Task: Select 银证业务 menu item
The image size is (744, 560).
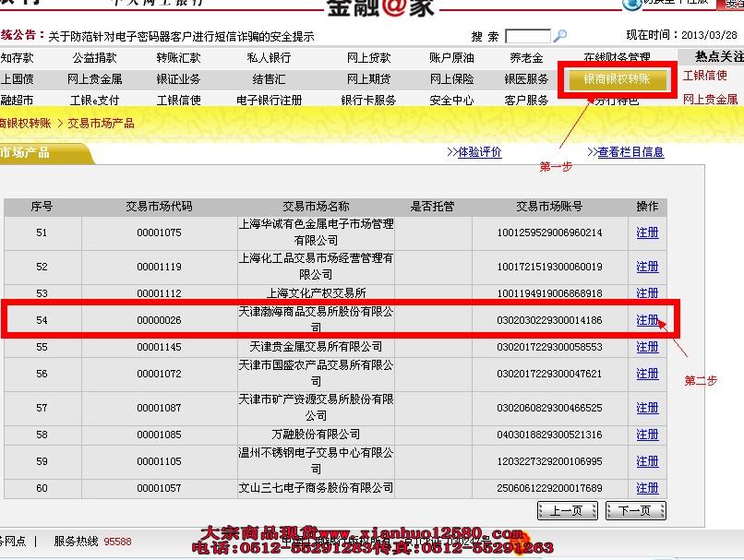Action: point(178,79)
